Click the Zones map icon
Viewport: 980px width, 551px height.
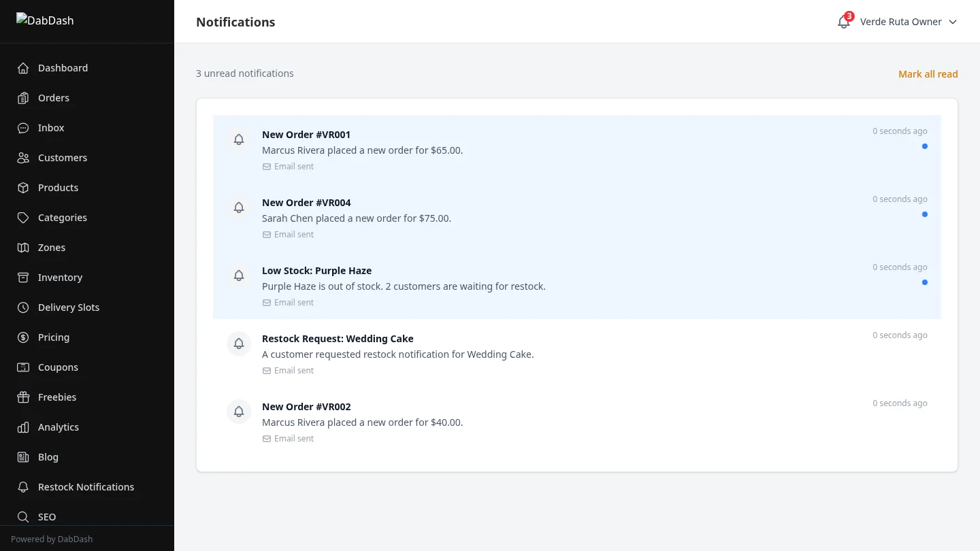pyautogui.click(x=22, y=247)
